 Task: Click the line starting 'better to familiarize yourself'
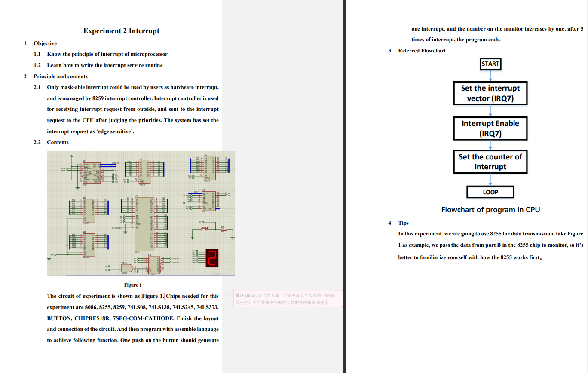click(470, 257)
